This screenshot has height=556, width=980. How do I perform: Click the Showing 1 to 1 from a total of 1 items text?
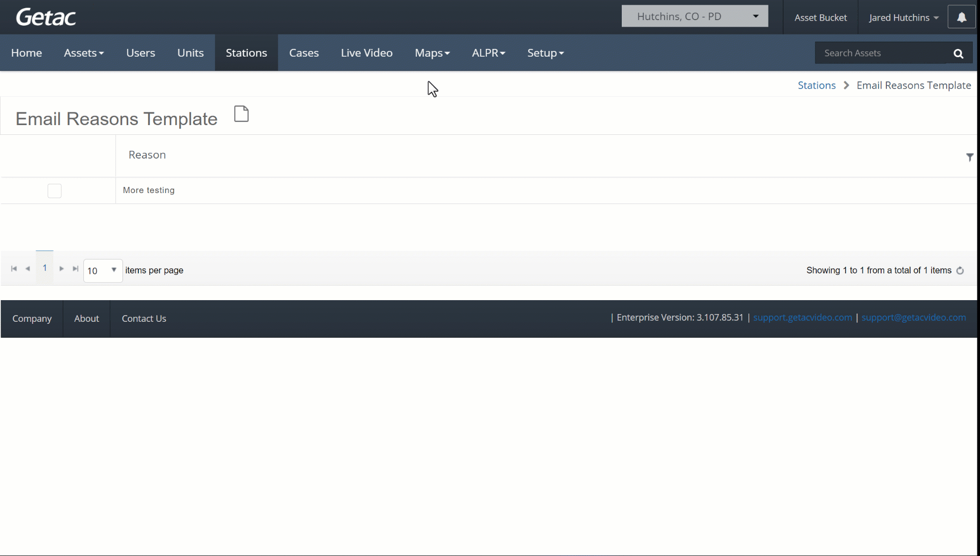tap(879, 271)
